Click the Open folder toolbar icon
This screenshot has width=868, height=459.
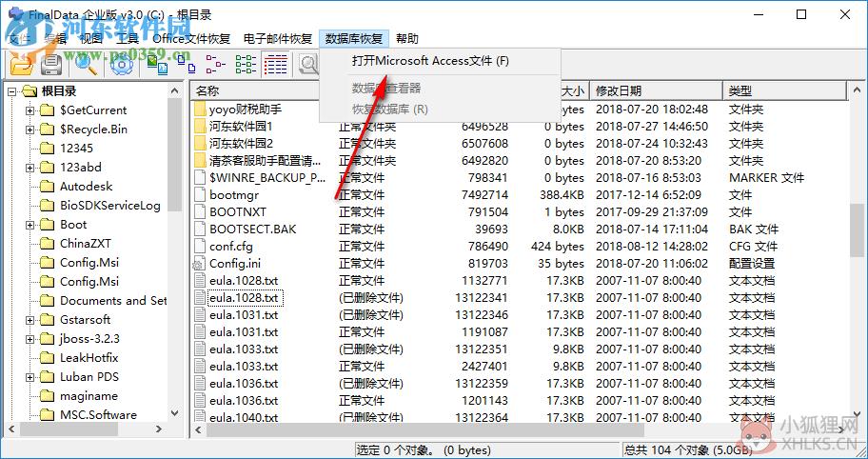tap(22, 64)
